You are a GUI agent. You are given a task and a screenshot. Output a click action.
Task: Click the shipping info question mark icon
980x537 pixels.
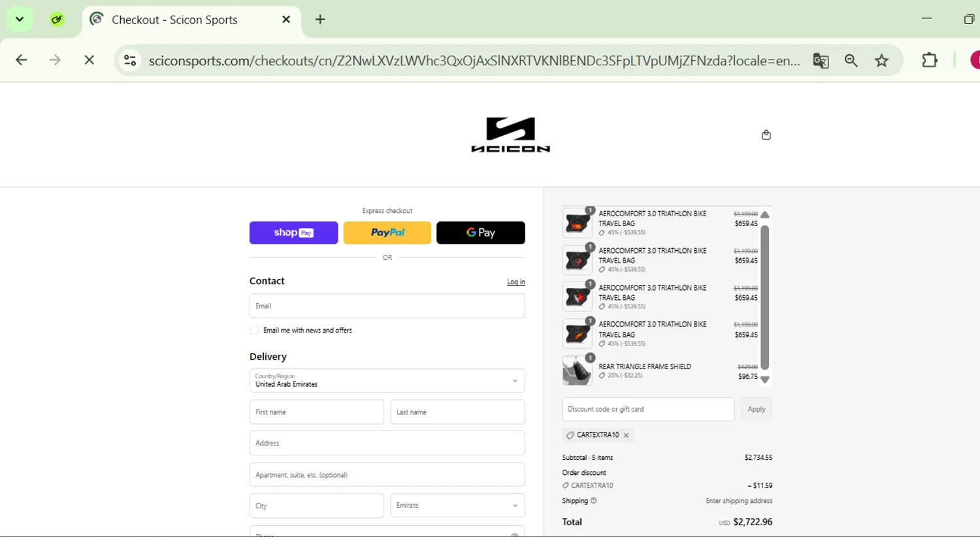pyautogui.click(x=594, y=501)
